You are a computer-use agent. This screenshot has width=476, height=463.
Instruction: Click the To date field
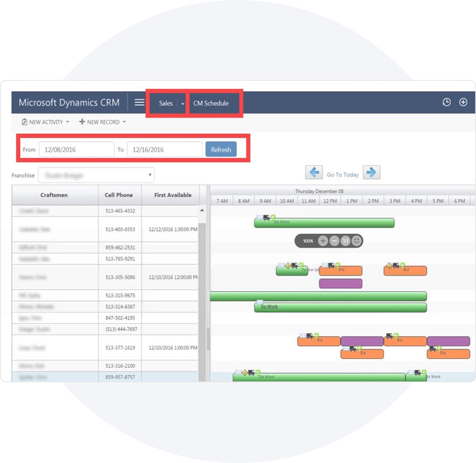(x=164, y=150)
